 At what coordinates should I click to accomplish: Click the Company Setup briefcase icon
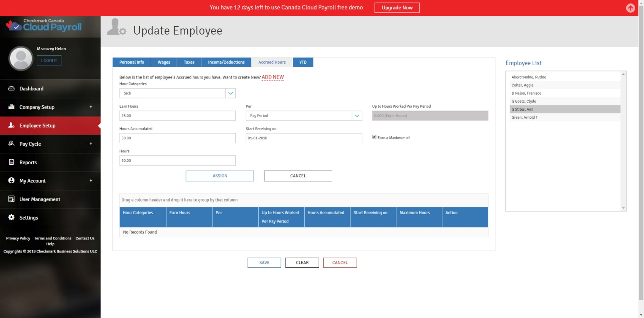(x=11, y=107)
